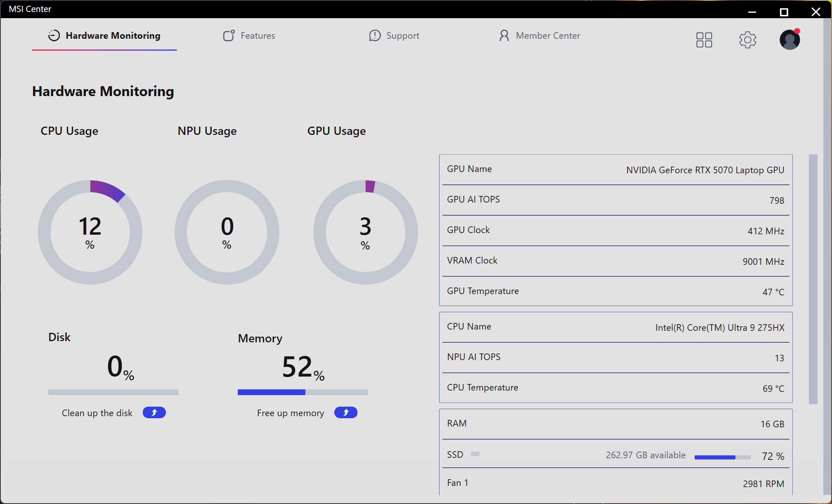Click the small SSD drive icon
The width and height of the screenshot is (832, 504).
475,454
